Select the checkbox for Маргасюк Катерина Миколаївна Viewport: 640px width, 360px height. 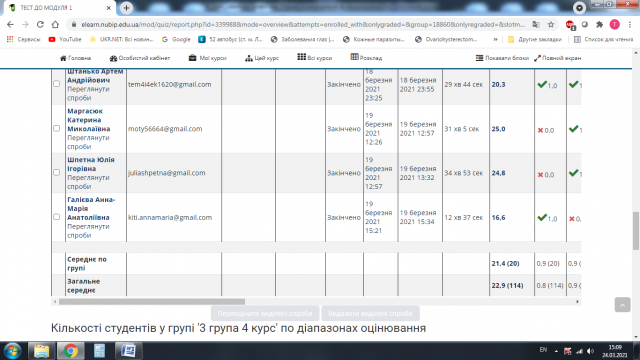(57, 128)
